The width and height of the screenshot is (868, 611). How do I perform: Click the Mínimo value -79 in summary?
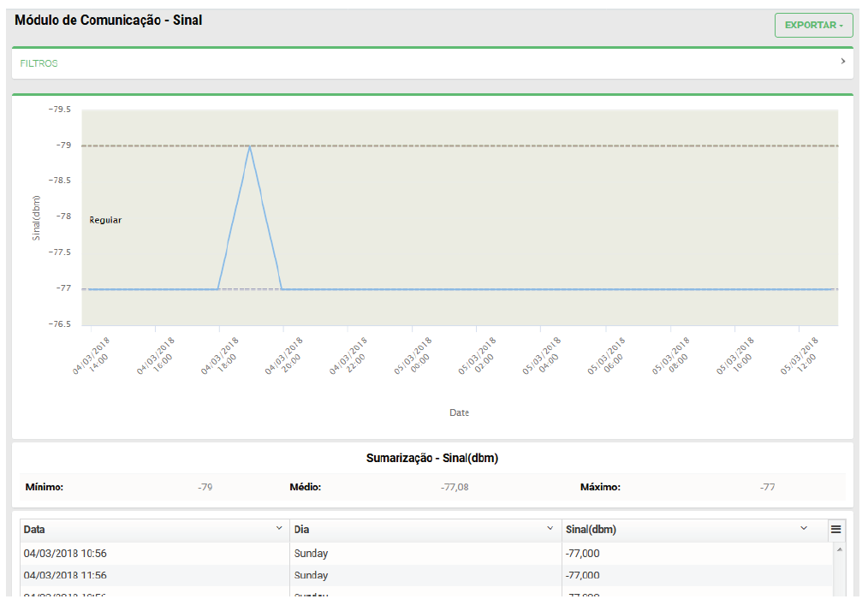click(205, 487)
